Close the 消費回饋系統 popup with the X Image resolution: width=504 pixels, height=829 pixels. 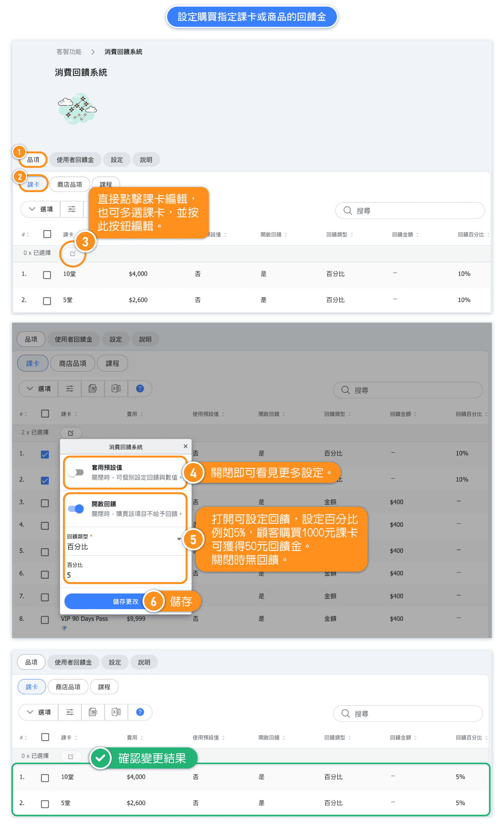pos(185,446)
